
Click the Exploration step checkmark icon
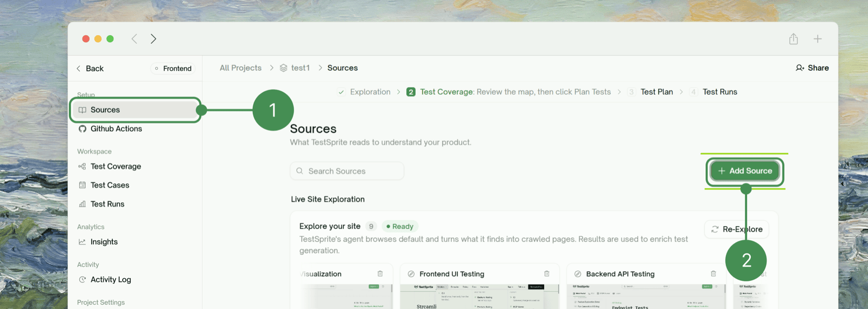click(341, 92)
